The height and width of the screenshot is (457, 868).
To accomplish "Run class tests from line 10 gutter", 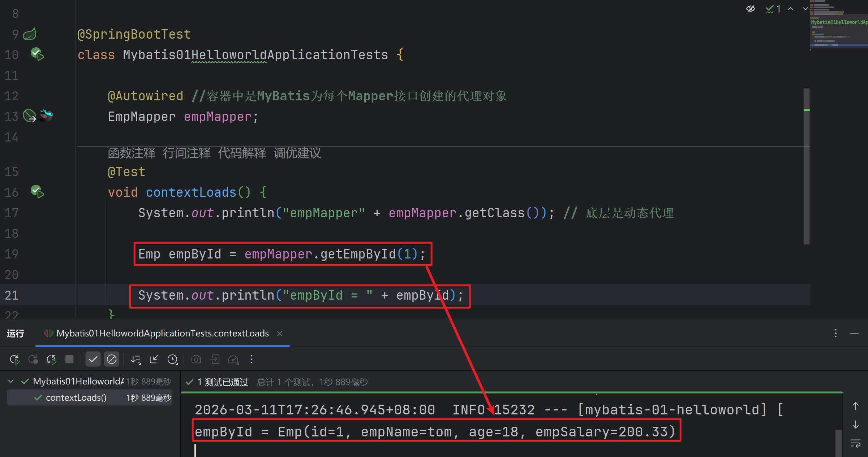I will pyautogui.click(x=37, y=55).
